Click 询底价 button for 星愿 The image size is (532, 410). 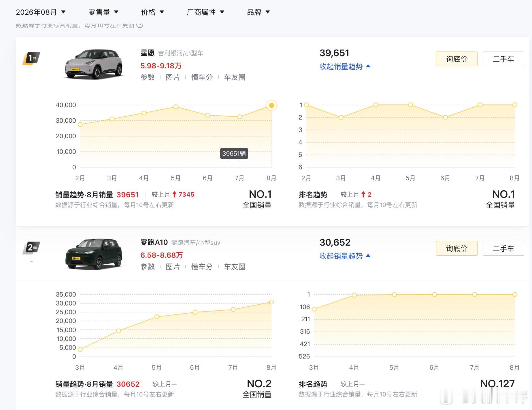pyautogui.click(x=456, y=59)
